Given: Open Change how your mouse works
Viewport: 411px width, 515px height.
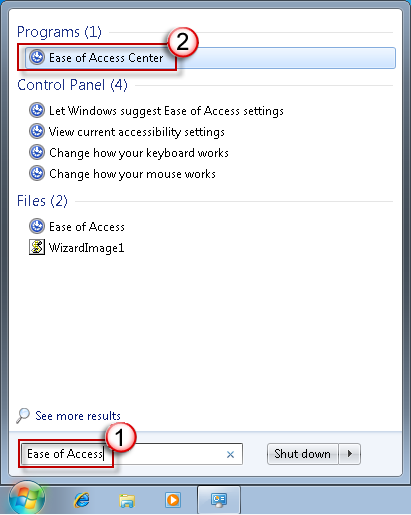Looking at the screenshot, I should pos(132,174).
